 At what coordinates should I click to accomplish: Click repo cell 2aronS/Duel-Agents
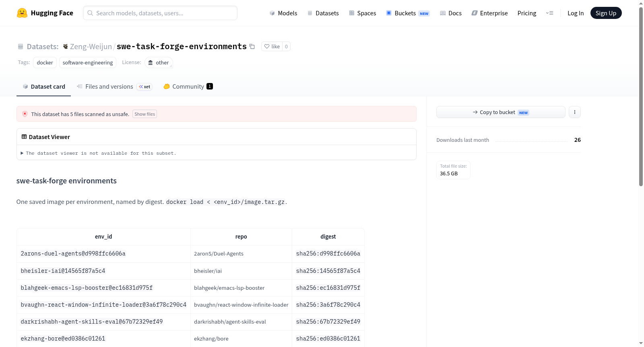(219, 253)
